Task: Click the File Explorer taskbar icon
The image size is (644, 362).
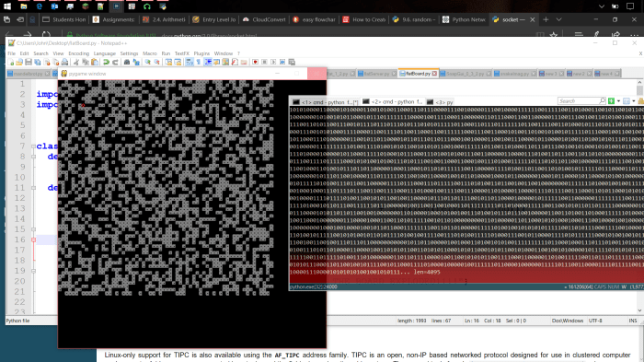Action: click(23, 6)
